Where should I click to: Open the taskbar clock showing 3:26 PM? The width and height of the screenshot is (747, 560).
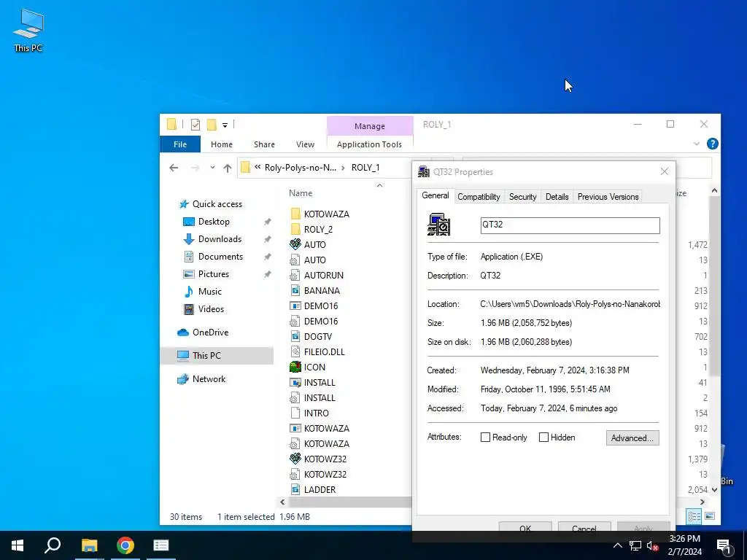684,545
